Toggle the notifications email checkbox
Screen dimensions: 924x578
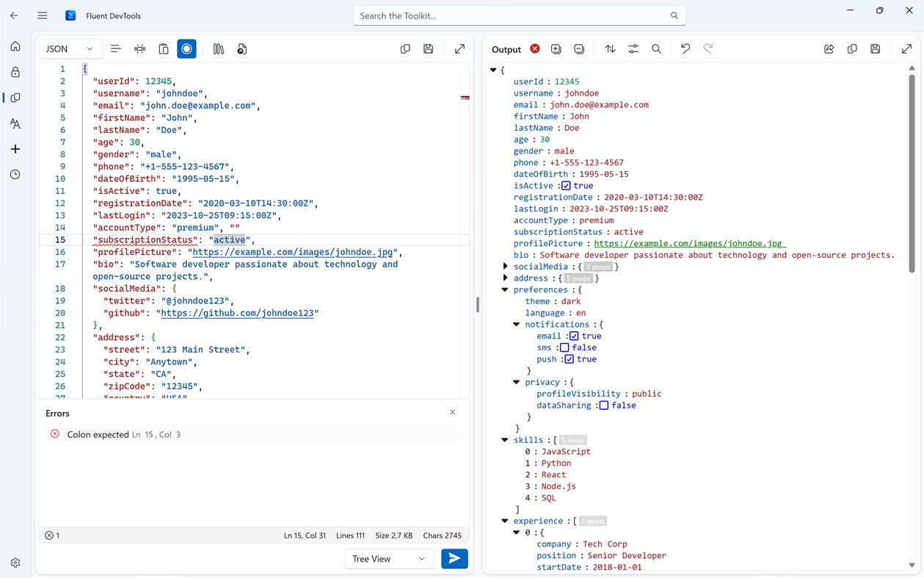[574, 336]
